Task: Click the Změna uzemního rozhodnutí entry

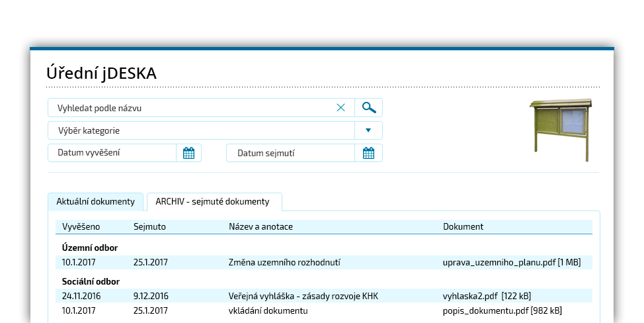Action: pos(284,263)
